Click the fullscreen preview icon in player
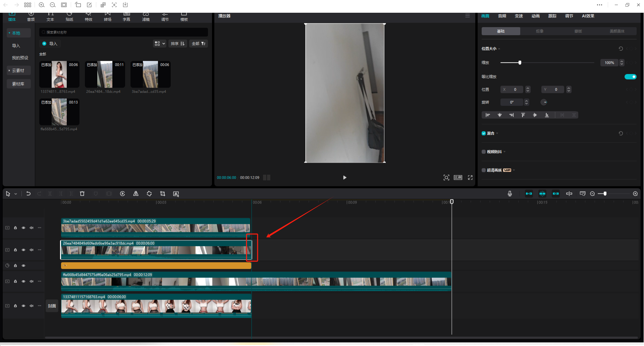The image size is (644, 346). coord(470,178)
